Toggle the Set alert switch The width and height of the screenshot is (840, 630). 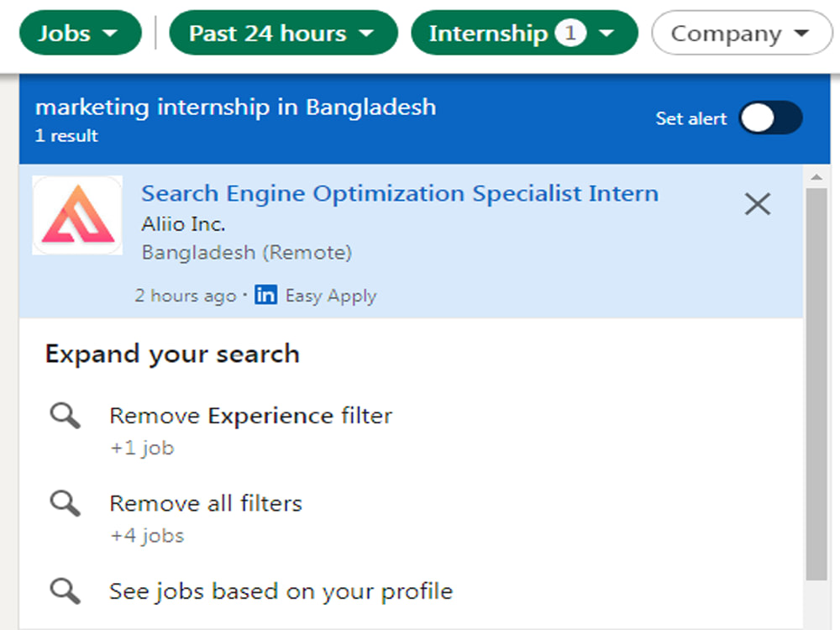click(771, 118)
